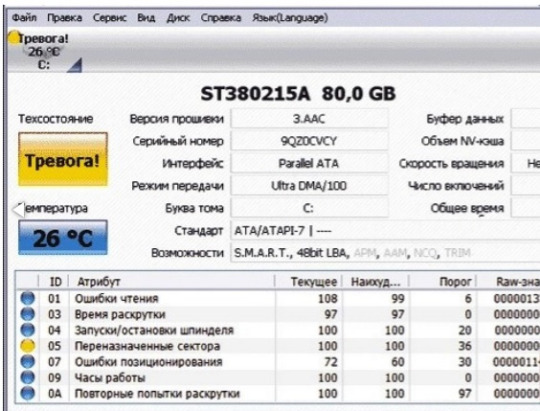Click blue icon for Повторные попытки раскрутки
The height and width of the screenshot is (411, 540).
[28, 393]
